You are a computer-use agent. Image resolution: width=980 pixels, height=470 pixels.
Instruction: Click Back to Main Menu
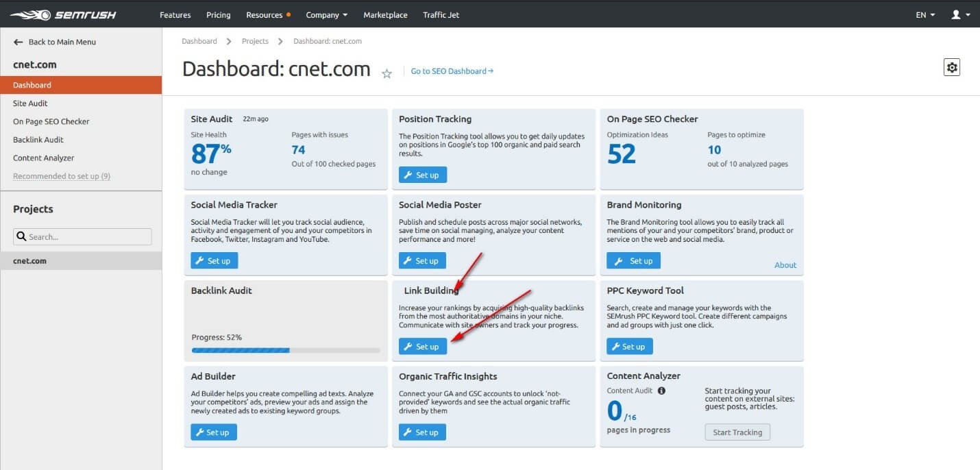pyautogui.click(x=62, y=42)
